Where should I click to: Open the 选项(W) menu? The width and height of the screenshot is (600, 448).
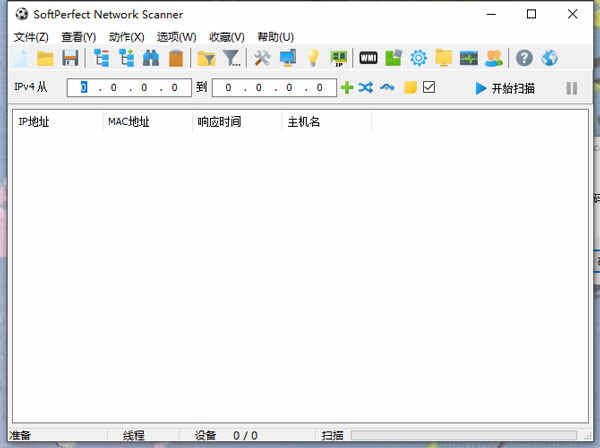click(x=176, y=37)
